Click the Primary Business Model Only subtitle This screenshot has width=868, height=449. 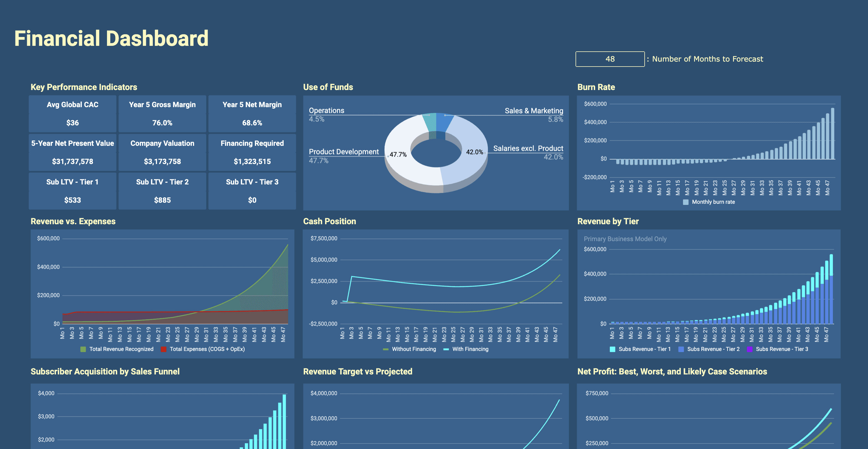point(625,239)
